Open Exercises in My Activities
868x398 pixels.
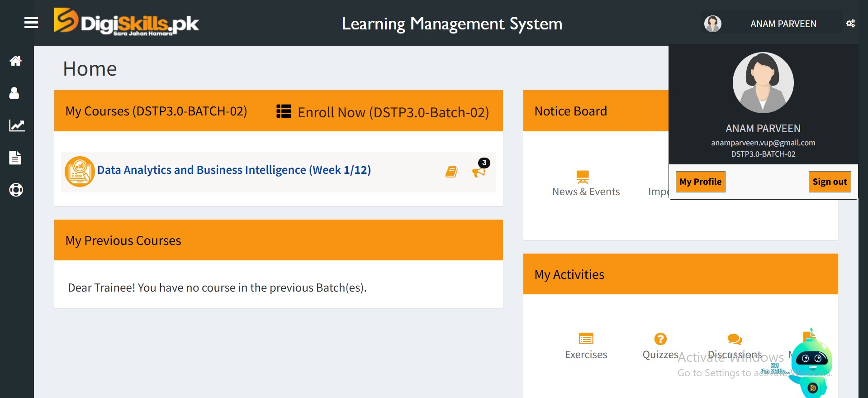(x=586, y=346)
